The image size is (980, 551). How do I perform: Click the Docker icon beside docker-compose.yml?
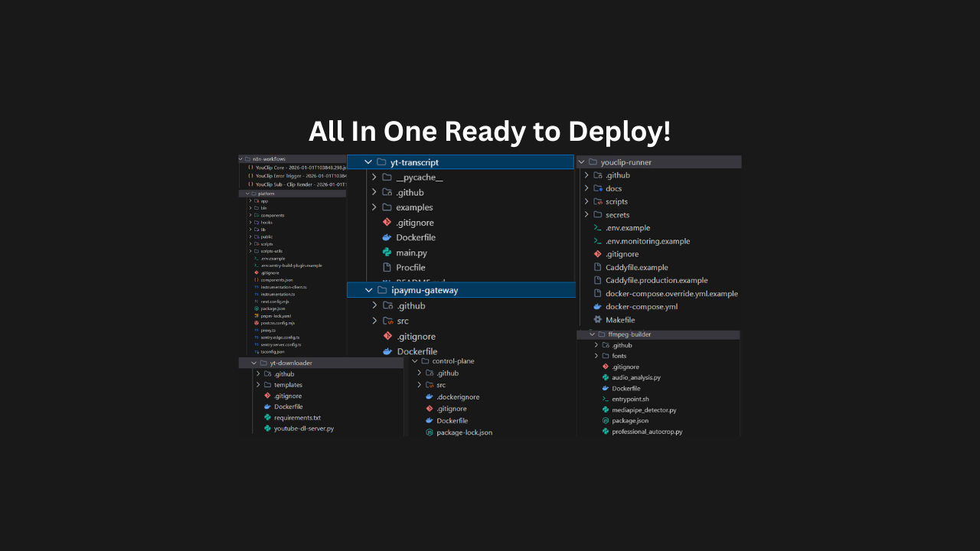(597, 307)
